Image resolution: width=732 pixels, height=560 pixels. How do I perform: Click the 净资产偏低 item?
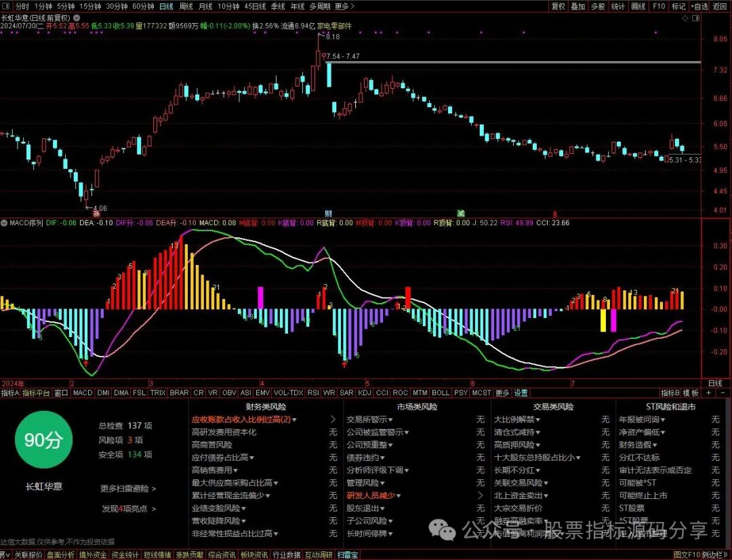click(x=642, y=433)
